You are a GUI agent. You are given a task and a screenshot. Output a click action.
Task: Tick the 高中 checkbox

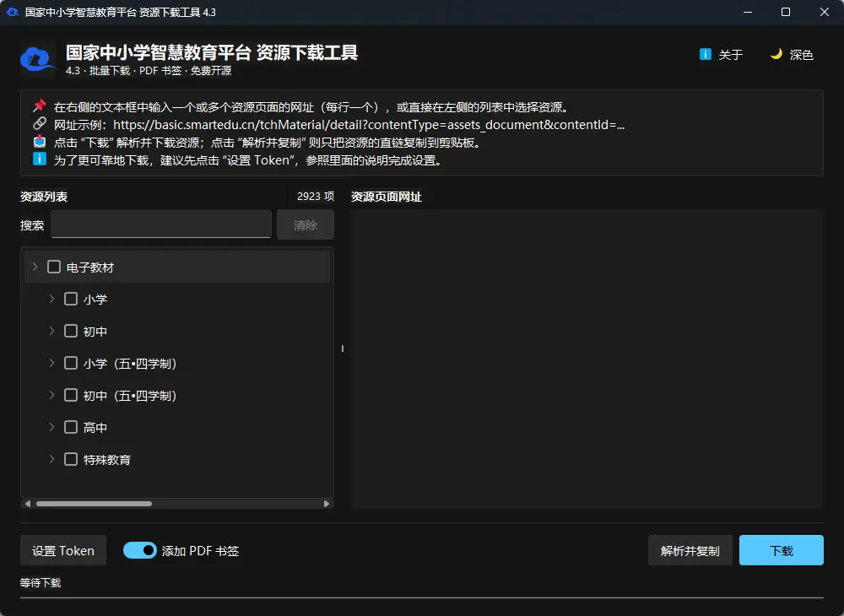point(71,427)
